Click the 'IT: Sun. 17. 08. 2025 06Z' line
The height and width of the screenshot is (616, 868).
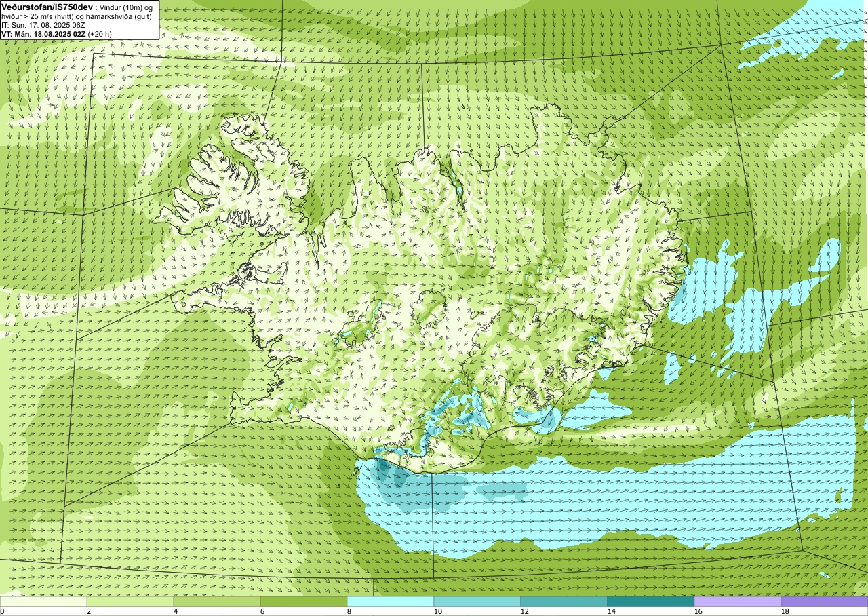coord(43,24)
